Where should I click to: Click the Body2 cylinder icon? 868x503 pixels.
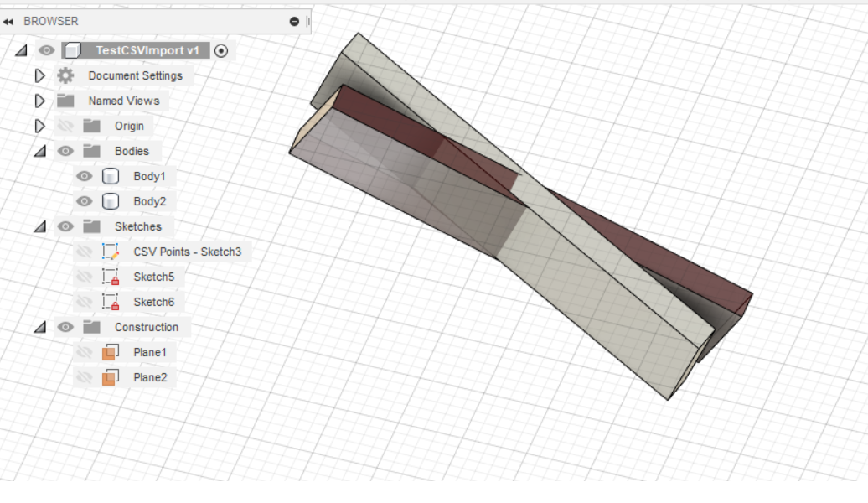coord(110,201)
